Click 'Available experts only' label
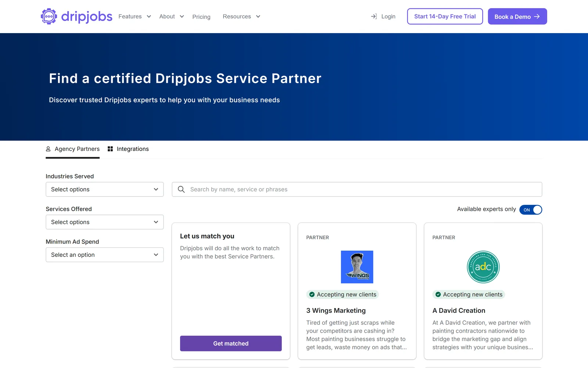The width and height of the screenshot is (588, 368). click(x=486, y=209)
